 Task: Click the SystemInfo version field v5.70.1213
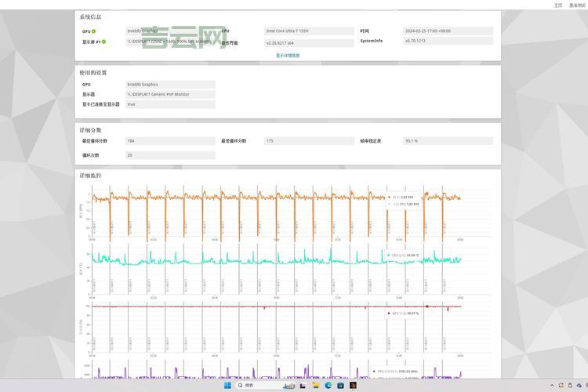coord(448,41)
